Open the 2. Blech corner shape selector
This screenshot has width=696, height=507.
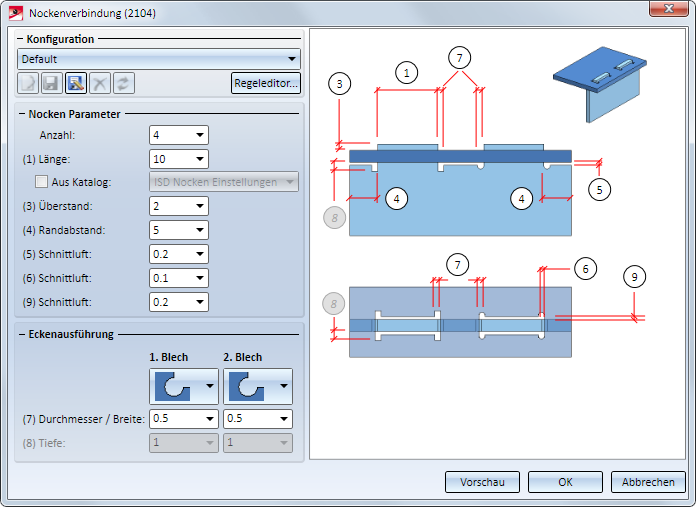click(258, 386)
